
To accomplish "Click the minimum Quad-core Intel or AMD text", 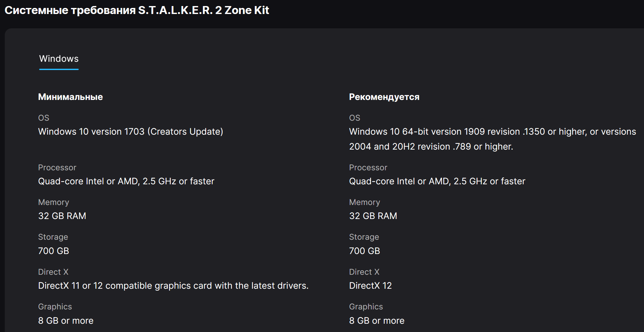I will point(126,181).
